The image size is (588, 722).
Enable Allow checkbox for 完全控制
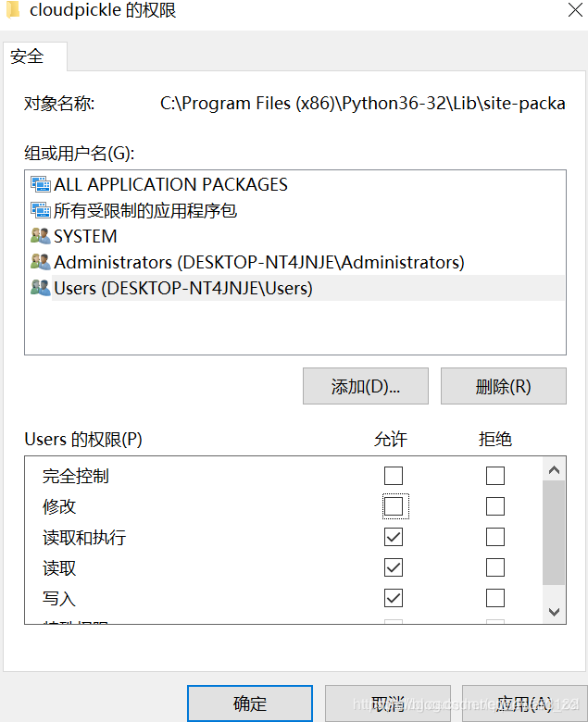[x=394, y=476]
